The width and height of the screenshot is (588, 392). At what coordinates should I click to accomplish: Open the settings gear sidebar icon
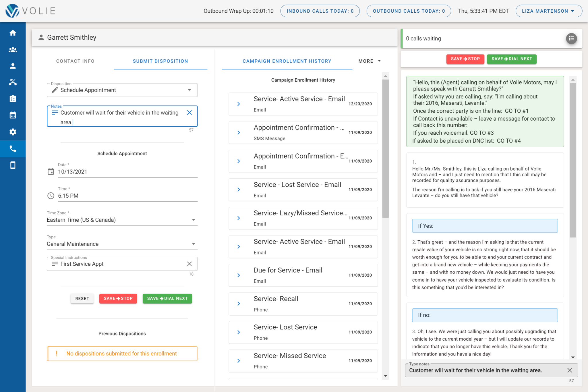click(13, 132)
